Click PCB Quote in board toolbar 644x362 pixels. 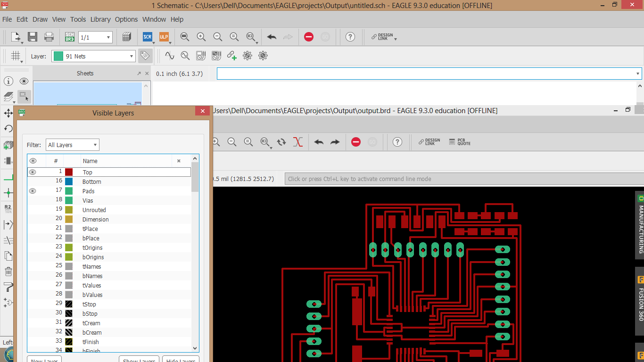pyautogui.click(x=460, y=142)
